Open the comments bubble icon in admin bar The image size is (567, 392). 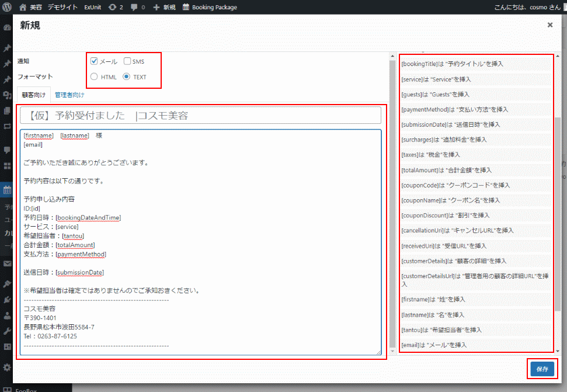(135, 8)
